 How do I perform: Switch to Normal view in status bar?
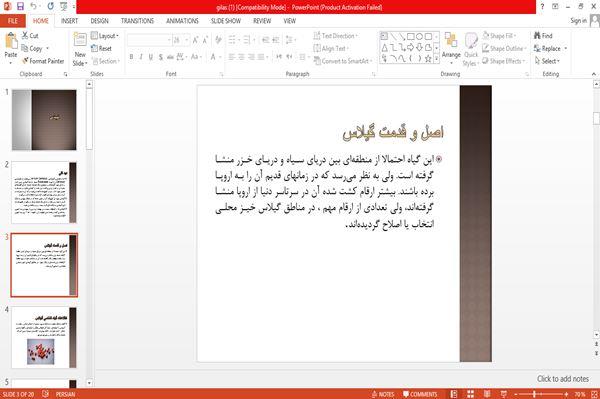[454, 394]
